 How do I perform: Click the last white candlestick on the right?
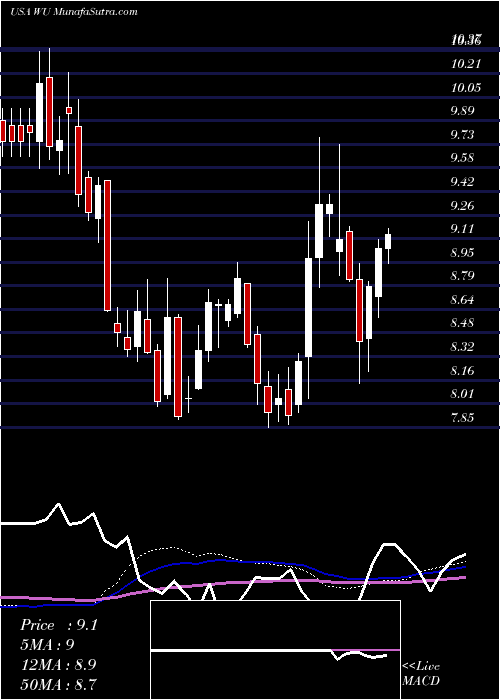(x=388, y=242)
